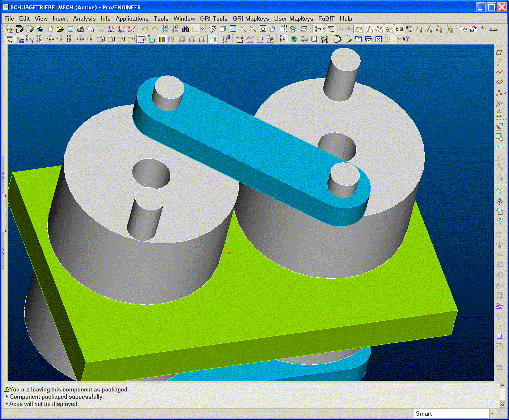The image size is (509, 420).
Task: Open the GRI-Tools menu
Action: pos(213,18)
